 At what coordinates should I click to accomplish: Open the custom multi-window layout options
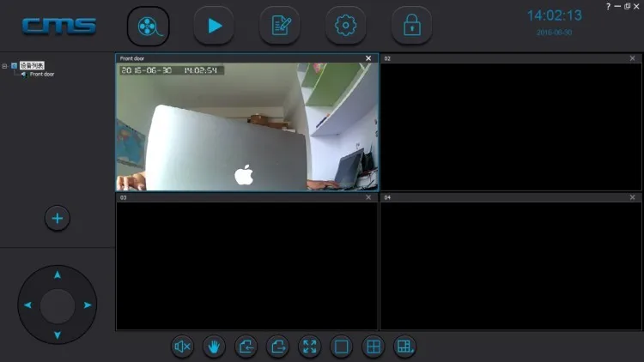404,347
